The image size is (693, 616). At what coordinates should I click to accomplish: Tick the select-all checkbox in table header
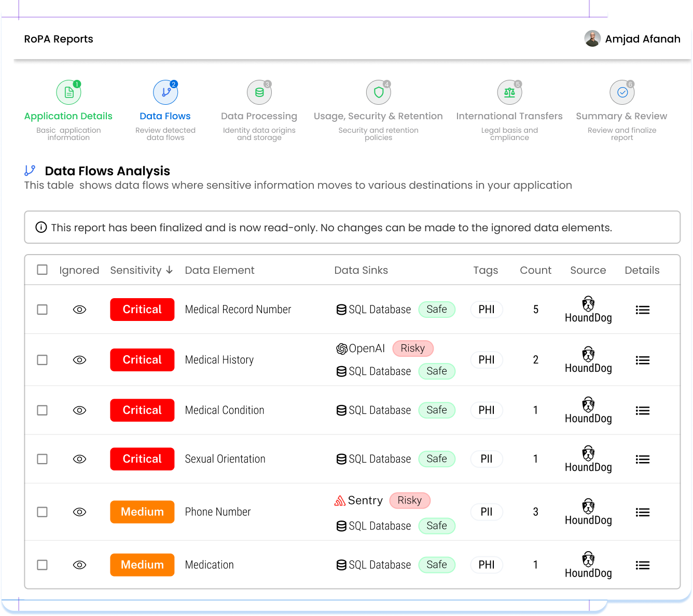coord(43,270)
